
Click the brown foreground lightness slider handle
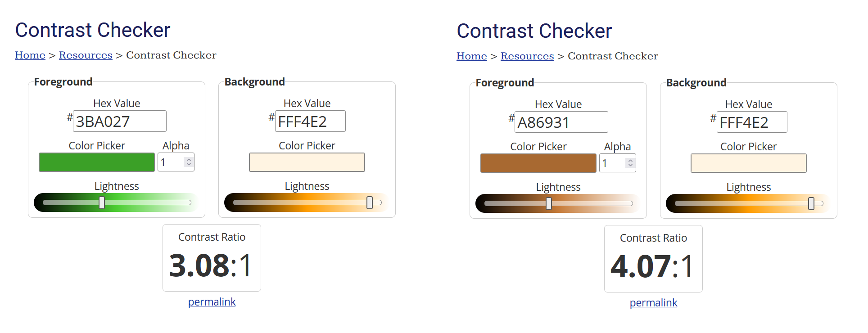pos(549,203)
